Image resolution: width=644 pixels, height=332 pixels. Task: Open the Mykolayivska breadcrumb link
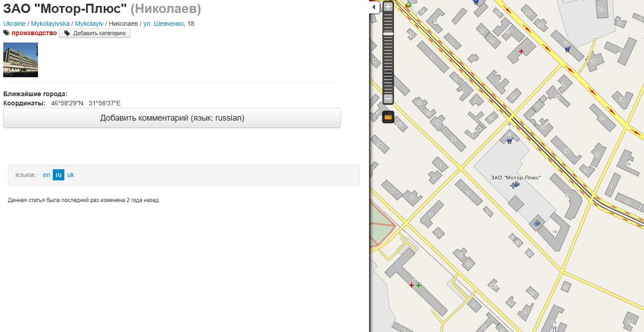tap(50, 24)
